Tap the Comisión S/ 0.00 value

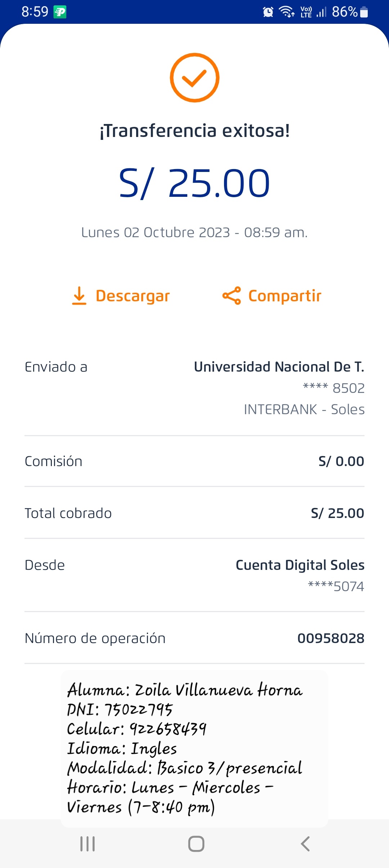[x=341, y=461]
